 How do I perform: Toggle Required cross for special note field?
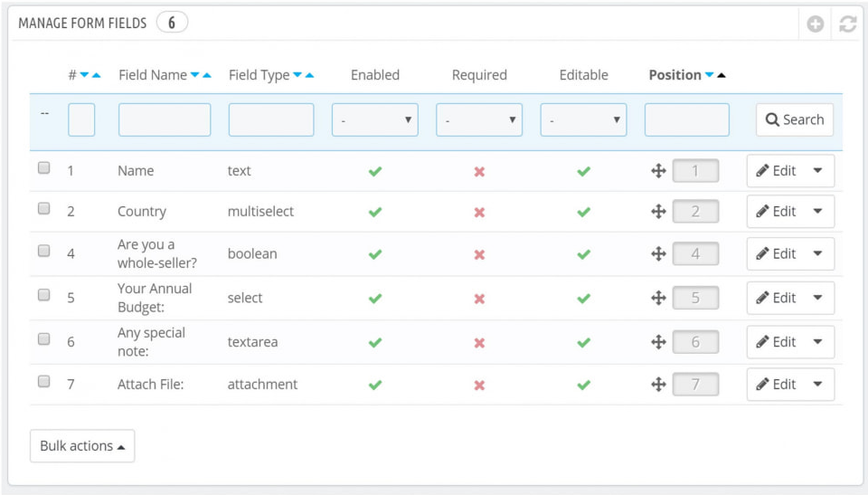click(479, 343)
